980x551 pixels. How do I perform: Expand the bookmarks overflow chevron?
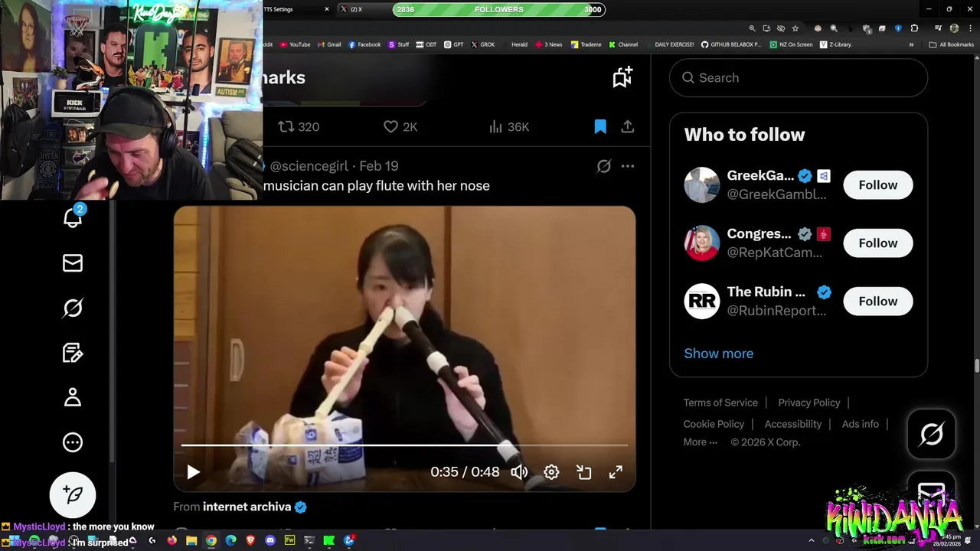911,44
